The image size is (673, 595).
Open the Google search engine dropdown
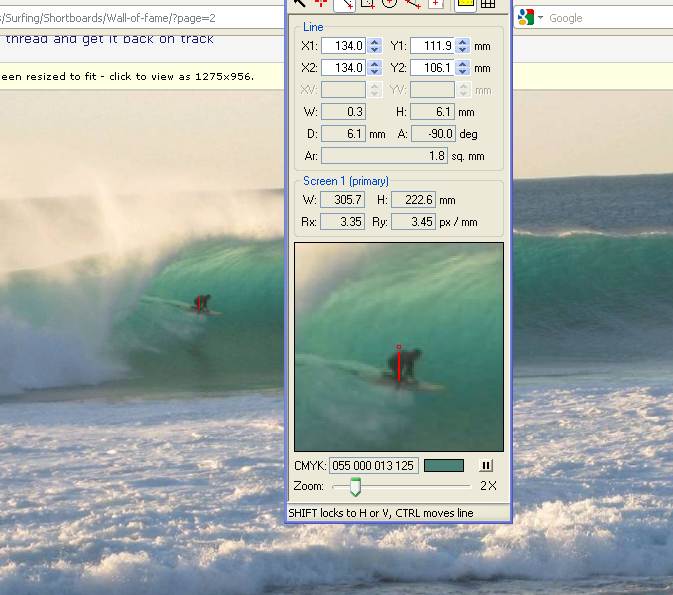click(541, 18)
